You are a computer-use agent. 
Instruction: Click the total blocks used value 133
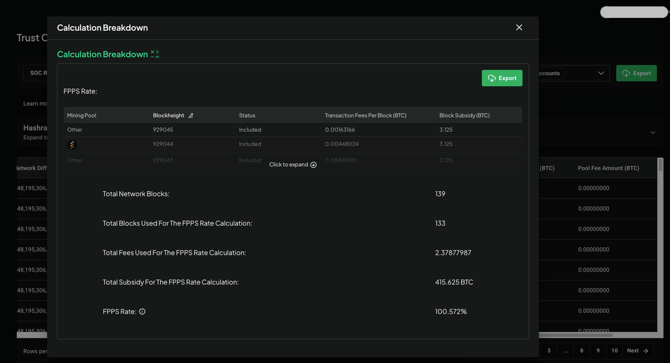click(440, 223)
